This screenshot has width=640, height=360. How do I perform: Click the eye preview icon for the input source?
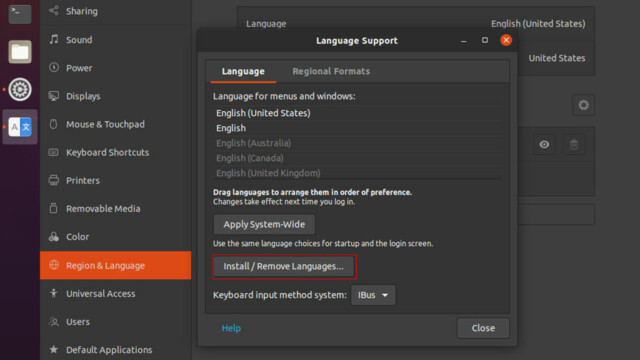click(x=544, y=144)
